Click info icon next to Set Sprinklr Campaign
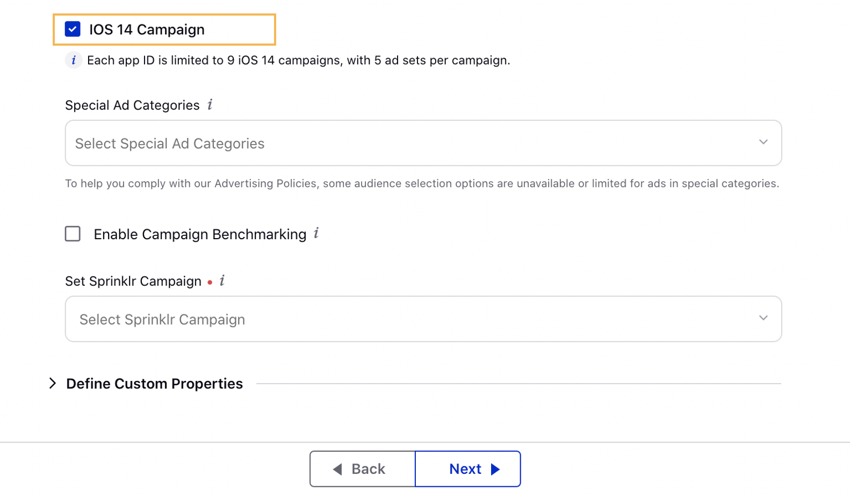 point(222,280)
